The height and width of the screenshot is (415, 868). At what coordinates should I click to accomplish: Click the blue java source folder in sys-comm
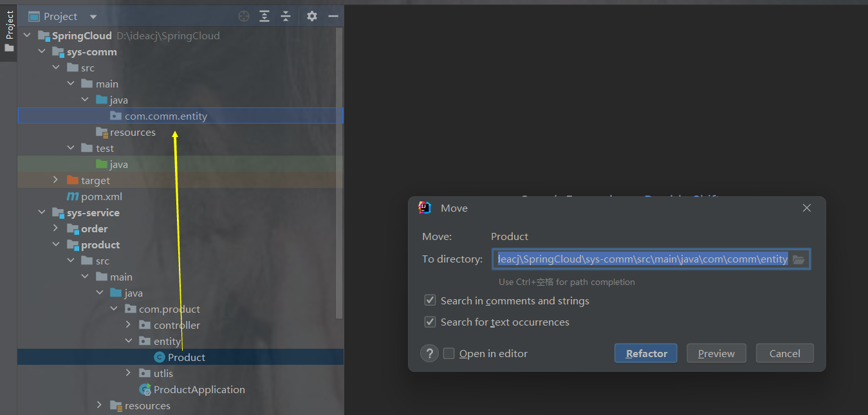pos(102,100)
